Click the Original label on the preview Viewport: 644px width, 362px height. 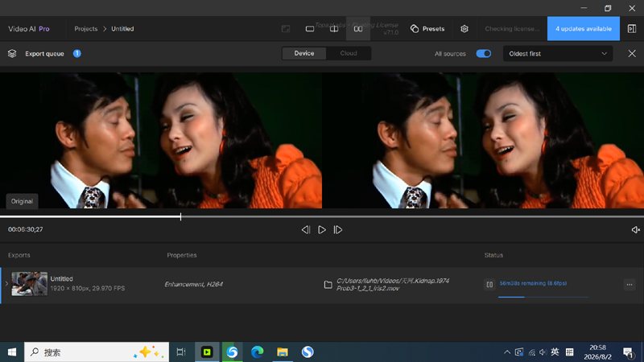(22, 201)
